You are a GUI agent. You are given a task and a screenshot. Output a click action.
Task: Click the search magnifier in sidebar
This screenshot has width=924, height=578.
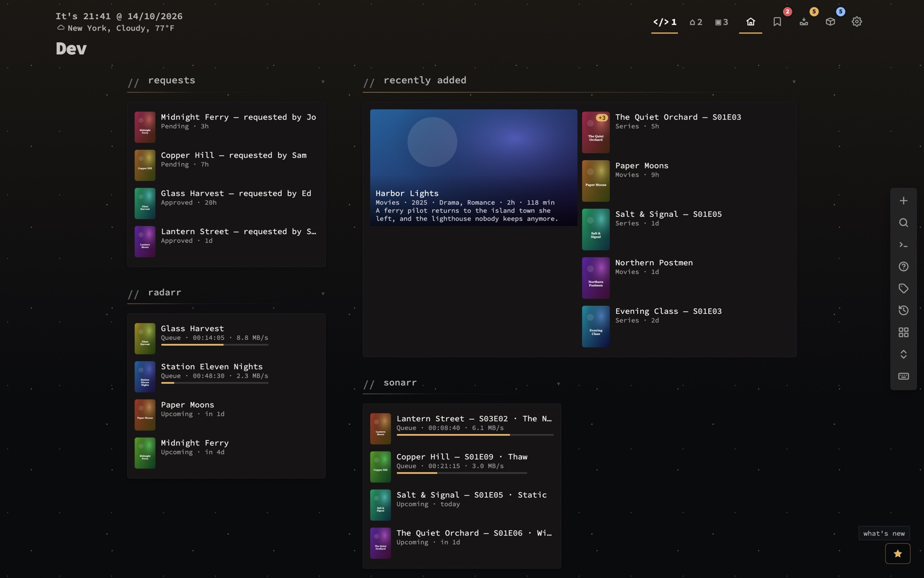pos(903,223)
